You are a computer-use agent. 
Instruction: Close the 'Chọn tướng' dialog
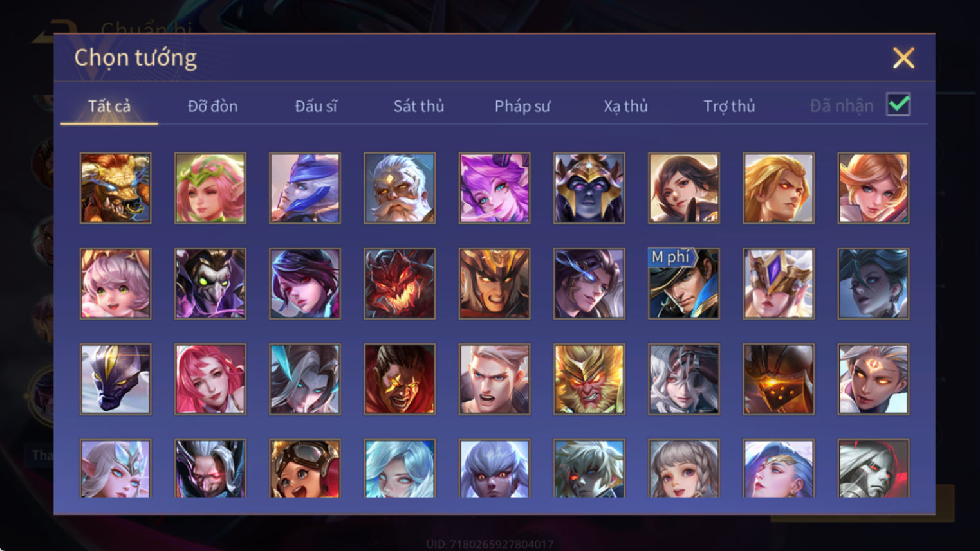(903, 58)
